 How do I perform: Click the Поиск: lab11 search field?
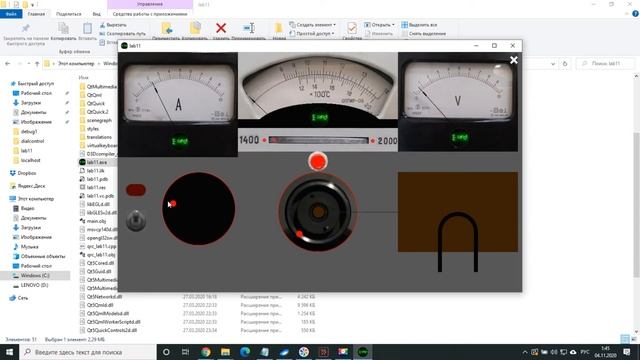pyautogui.click(x=605, y=64)
